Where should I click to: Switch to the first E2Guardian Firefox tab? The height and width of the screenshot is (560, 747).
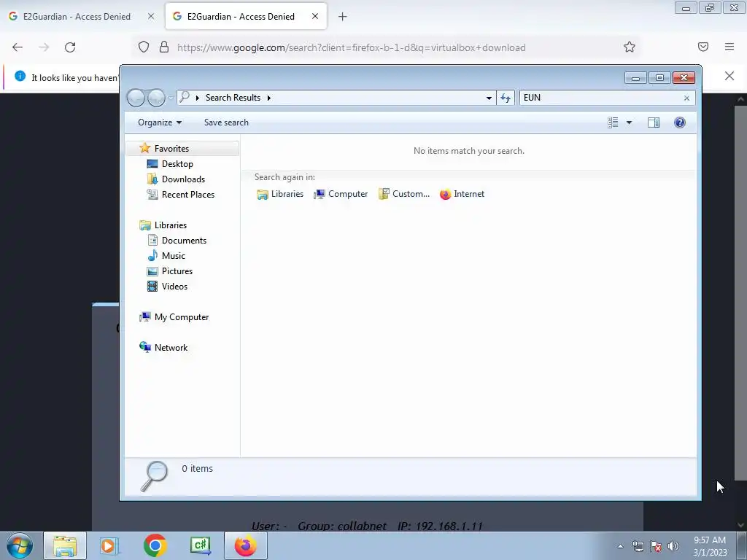tap(76, 16)
